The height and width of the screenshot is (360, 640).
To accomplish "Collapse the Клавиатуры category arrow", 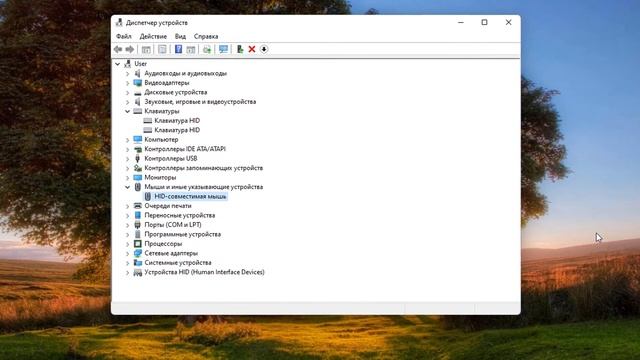I will click(127, 111).
